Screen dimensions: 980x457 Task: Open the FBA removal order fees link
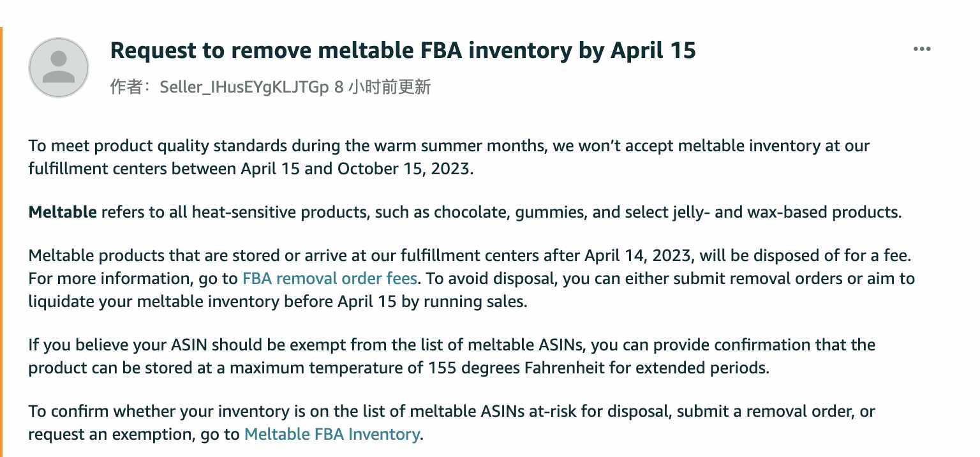[330, 278]
